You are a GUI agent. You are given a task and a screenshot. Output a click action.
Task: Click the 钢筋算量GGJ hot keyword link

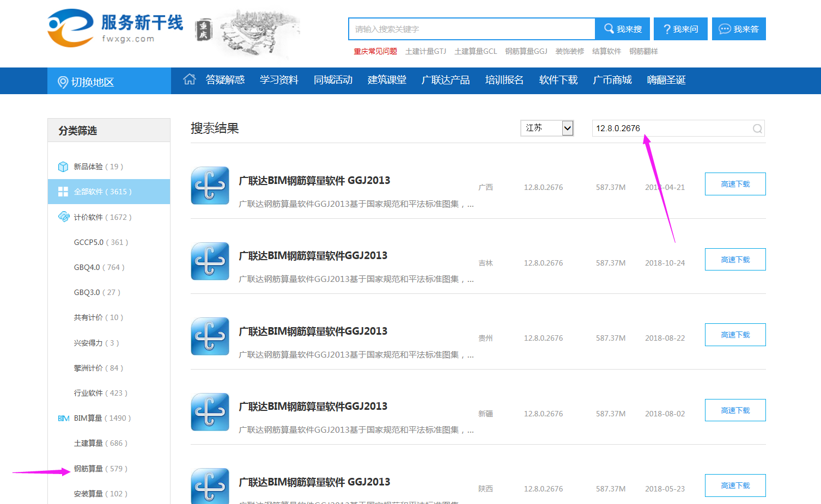tap(526, 51)
